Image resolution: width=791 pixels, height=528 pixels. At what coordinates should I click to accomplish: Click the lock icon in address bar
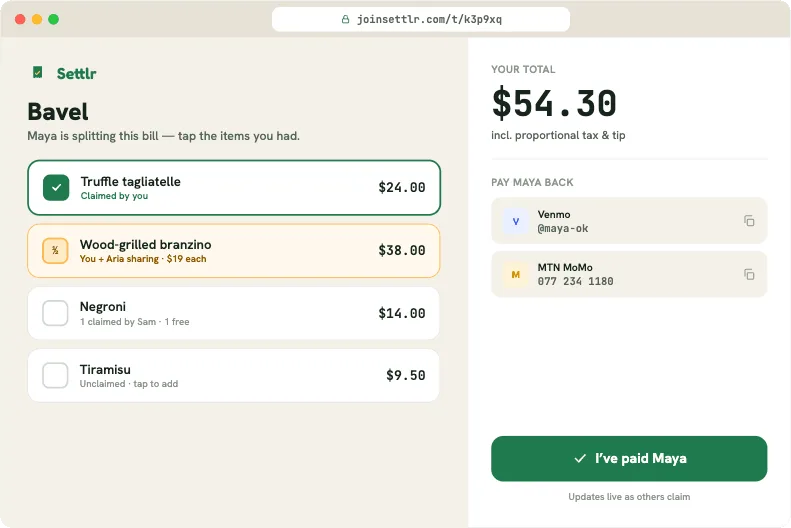coord(346,20)
